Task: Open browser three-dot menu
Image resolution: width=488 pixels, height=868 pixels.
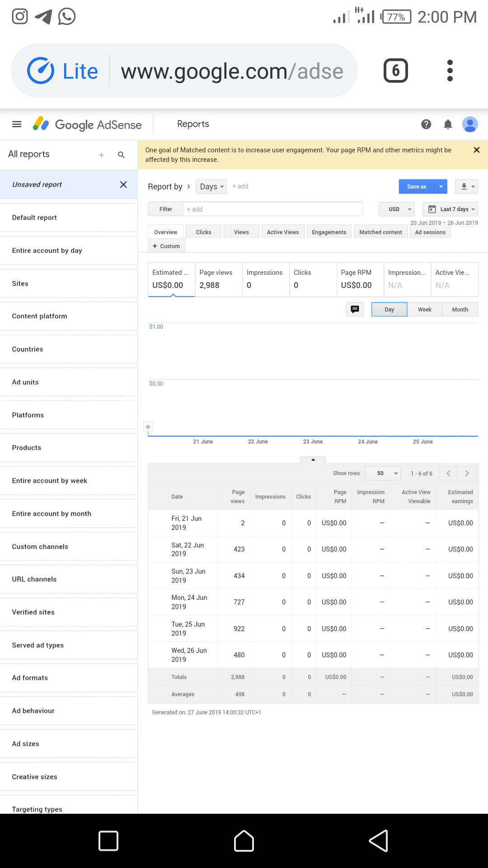Action: point(450,71)
